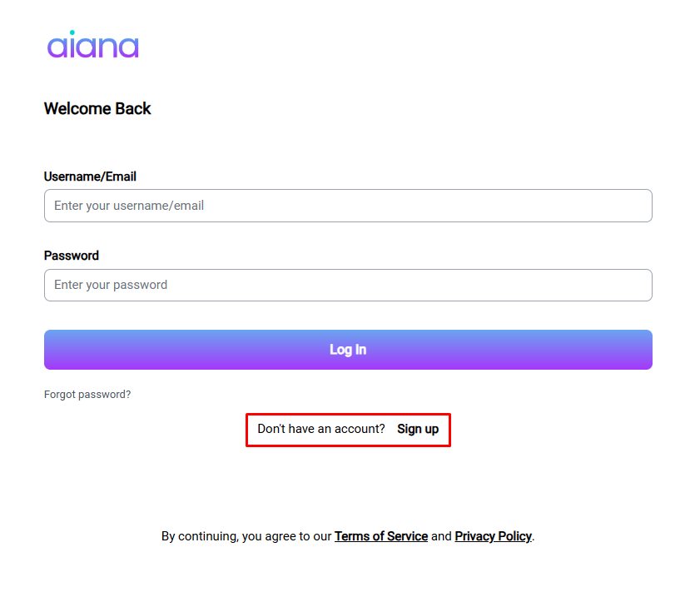
Task: Click the Password field label
Action: [72, 256]
